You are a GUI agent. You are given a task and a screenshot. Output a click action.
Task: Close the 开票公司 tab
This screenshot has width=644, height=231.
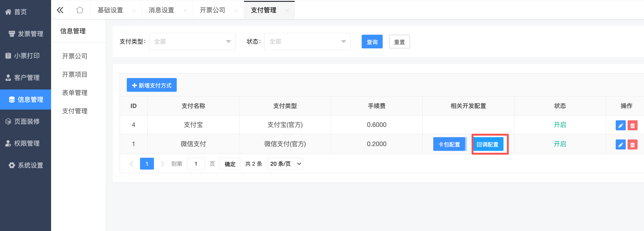(236, 10)
